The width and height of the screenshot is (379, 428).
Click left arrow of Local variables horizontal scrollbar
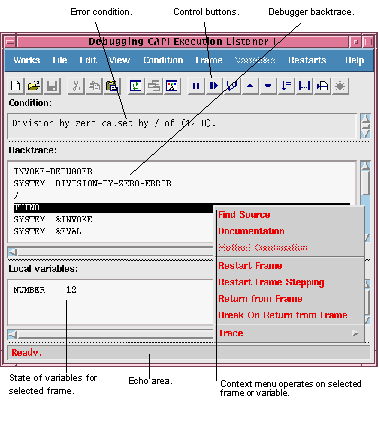[13, 334]
